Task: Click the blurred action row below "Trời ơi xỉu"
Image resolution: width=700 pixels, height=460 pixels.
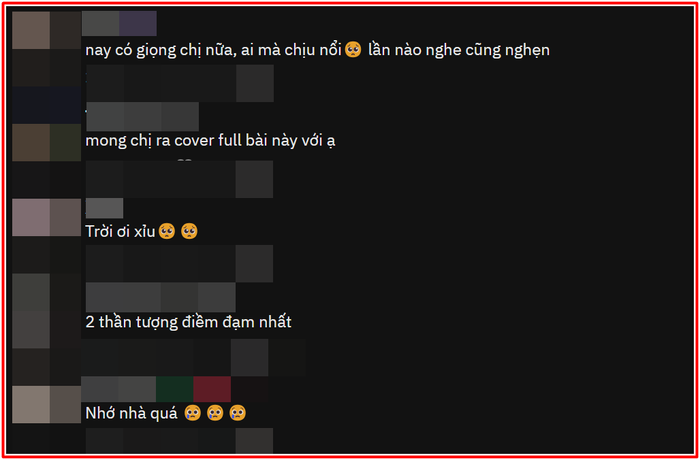Action: [x=179, y=263]
